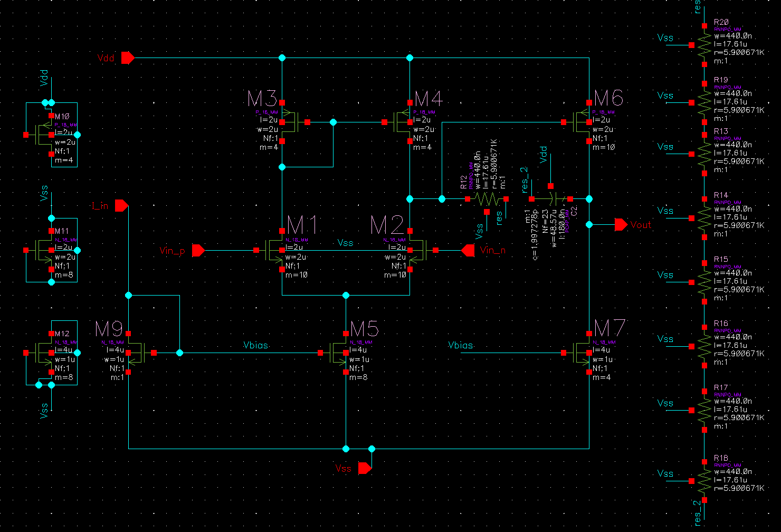Screen dimensions: 781x532
Task: Select the R17 resistor zigzag symbol
Action: coord(704,411)
